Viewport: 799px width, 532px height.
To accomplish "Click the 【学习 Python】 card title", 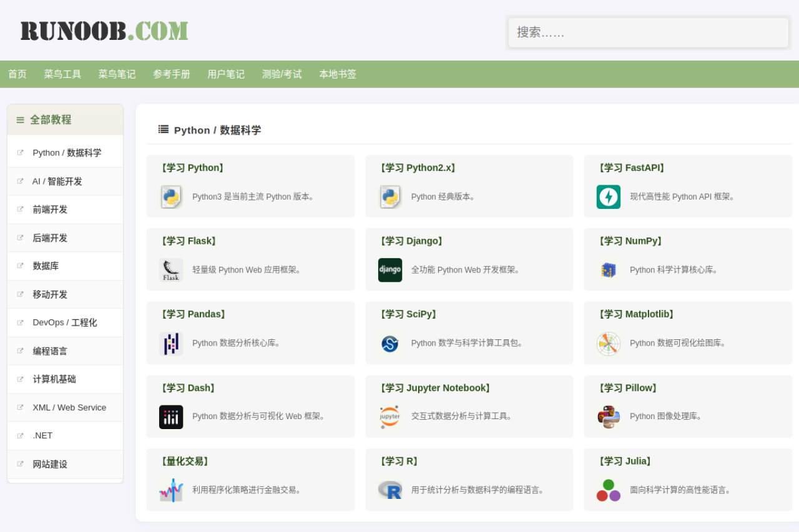I will (192, 168).
